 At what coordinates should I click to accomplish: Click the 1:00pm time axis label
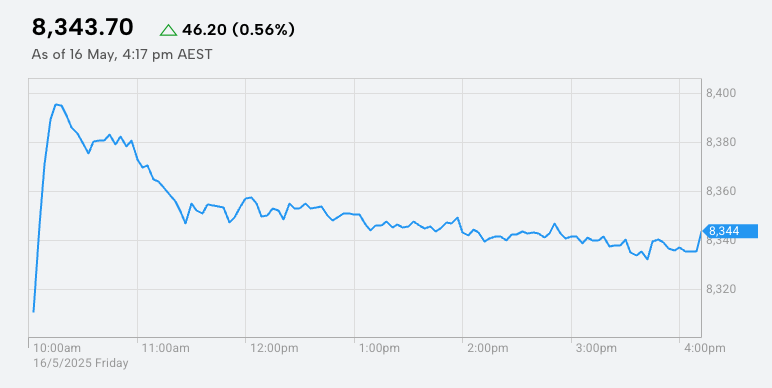(x=380, y=349)
